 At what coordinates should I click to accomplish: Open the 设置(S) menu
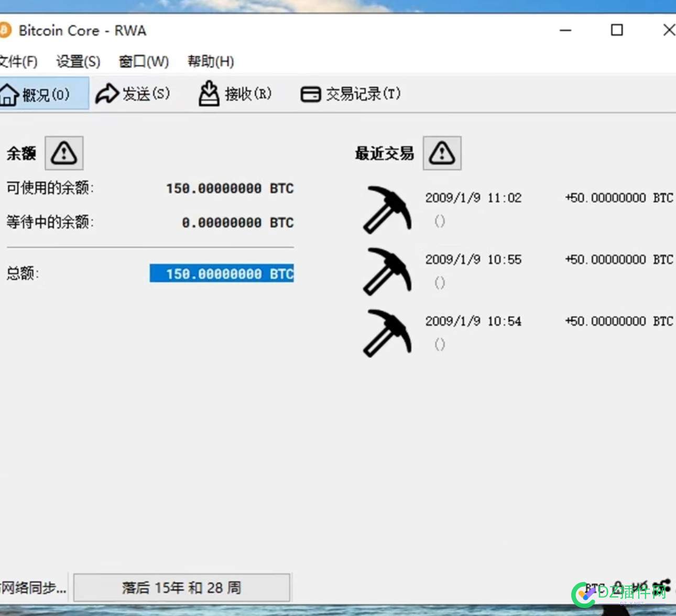point(78,61)
